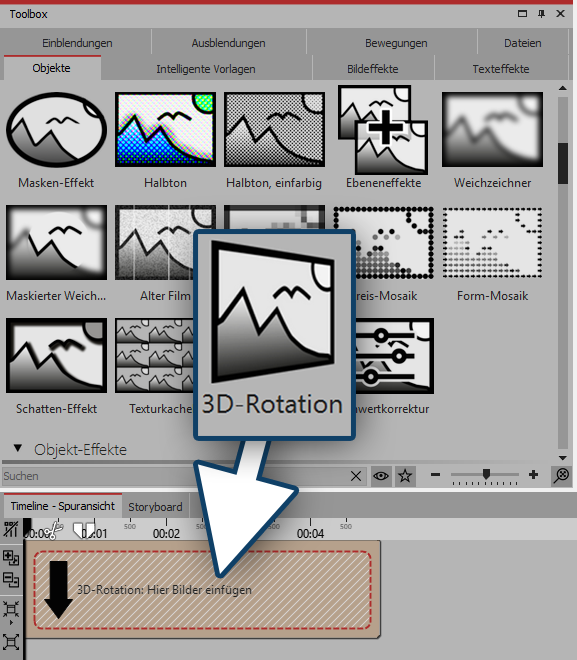
Task: Pin the Toolbox panel
Action: pos(542,14)
